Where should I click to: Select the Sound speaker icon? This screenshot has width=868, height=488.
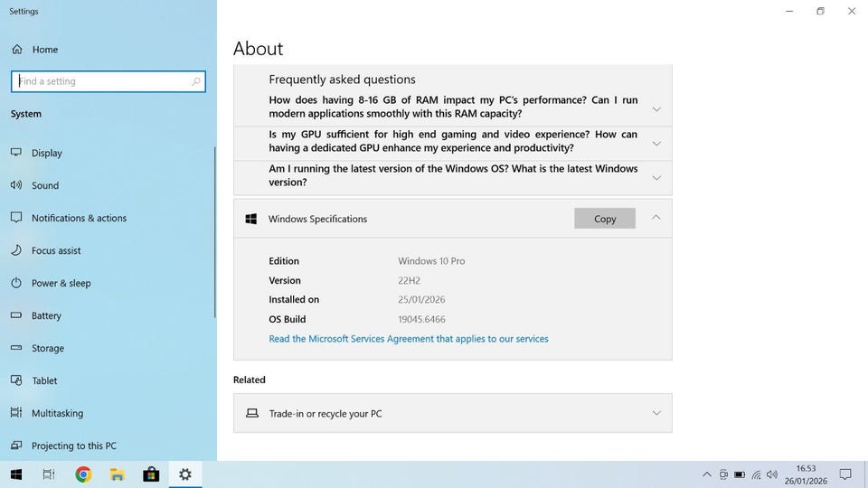click(16, 185)
